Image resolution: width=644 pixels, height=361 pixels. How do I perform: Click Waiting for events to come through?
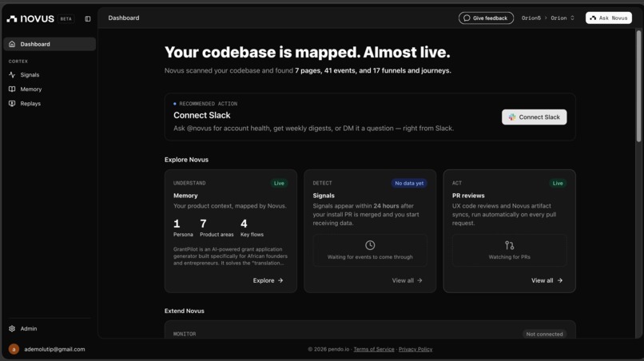pyautogui.click(x=370, y=257)
